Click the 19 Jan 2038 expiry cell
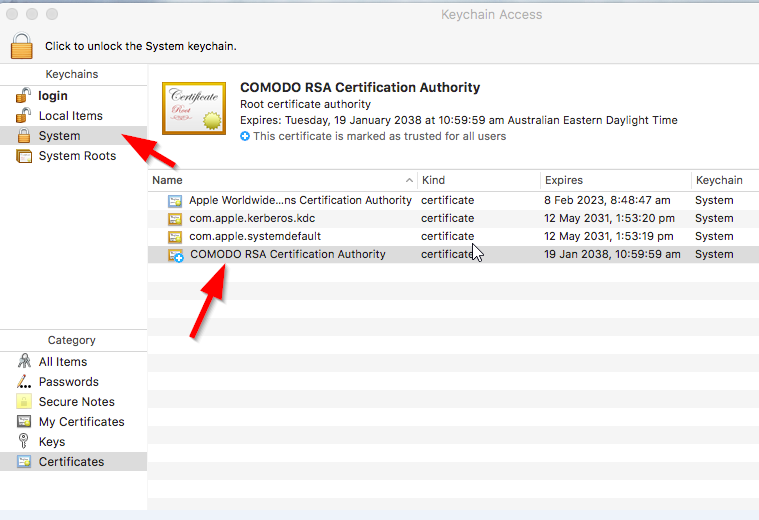Screen dimensions: 759x520 (612, 254)
